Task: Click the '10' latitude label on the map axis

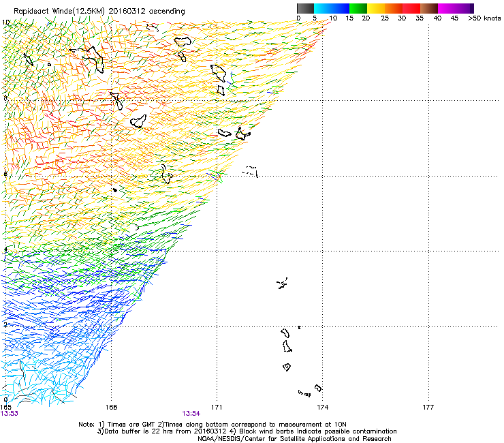Action: pyautogui.click(x=5, y=22)
